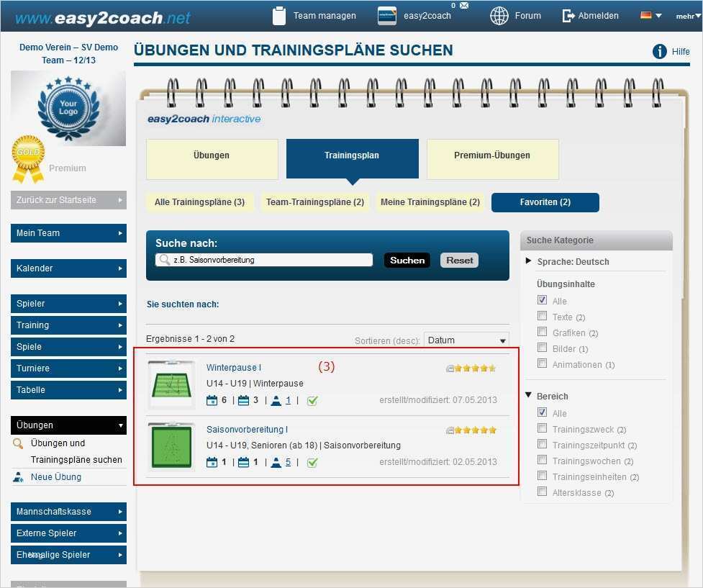The height and width of the screenshot is (588, 703).
Task: Toggle Alle checkbox under Übungsinhalte
Action: [542, 300]
